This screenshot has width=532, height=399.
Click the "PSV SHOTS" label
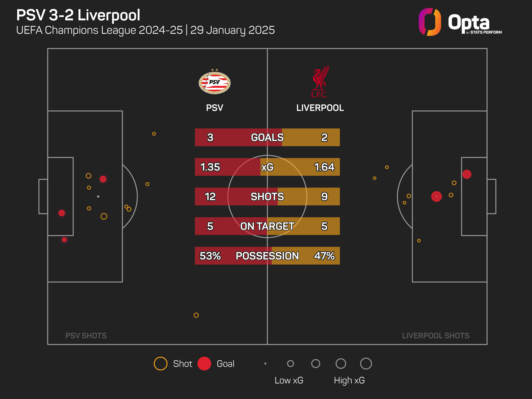[86, 336]
